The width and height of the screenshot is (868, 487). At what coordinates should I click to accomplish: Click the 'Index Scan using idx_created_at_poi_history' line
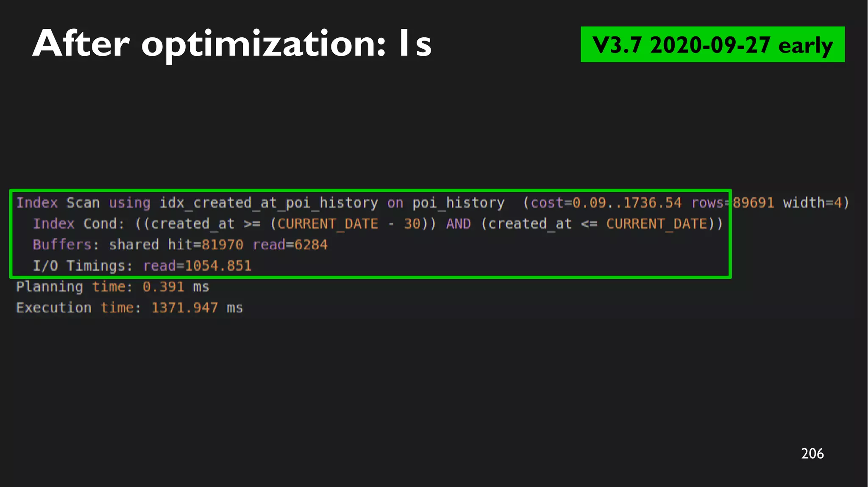click(433, 203)
